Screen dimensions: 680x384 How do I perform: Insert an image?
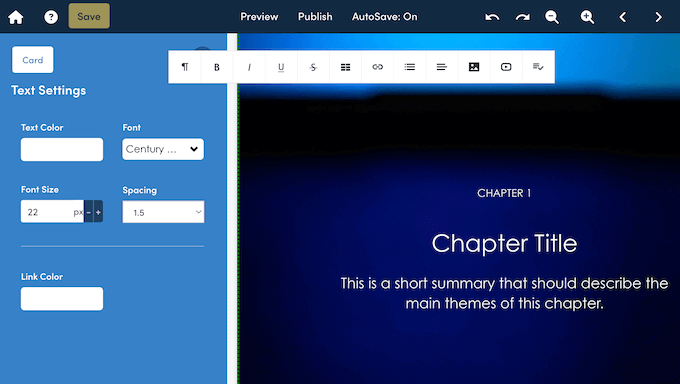click(x=474, y=67)
